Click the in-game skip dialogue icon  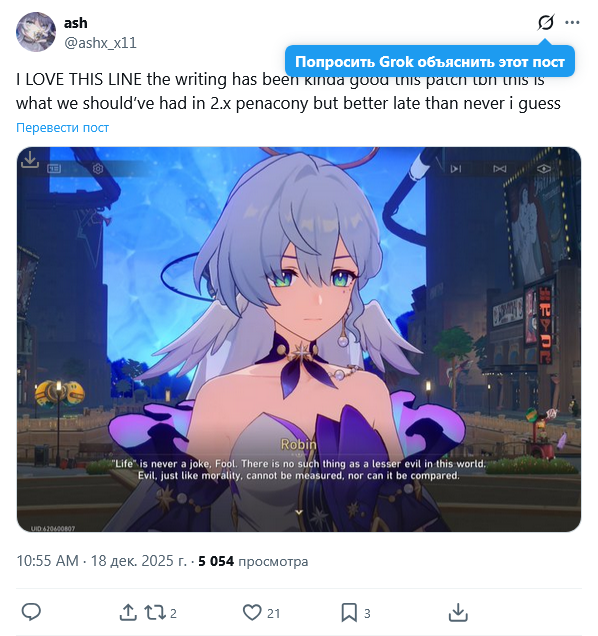(456, 168)
